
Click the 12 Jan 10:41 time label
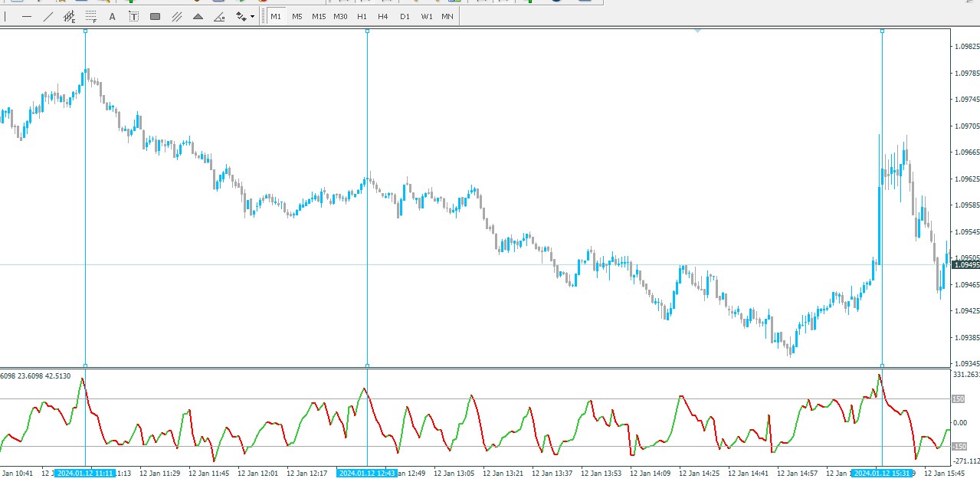17,474
